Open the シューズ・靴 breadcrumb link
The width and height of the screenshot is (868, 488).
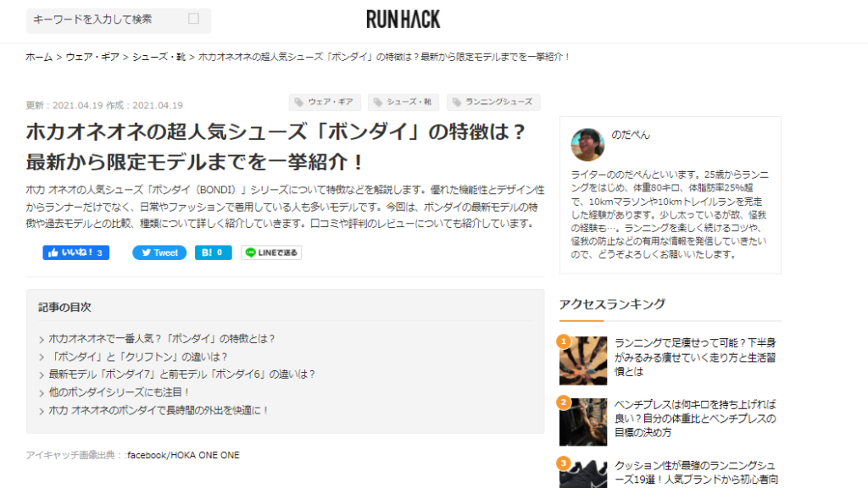pos(159,57)
